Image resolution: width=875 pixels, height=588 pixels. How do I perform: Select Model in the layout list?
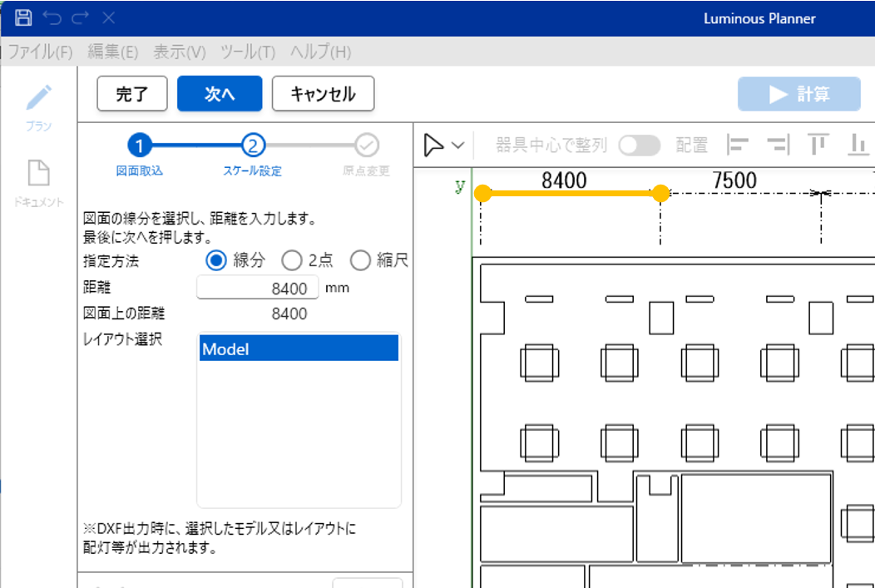pos(299,349)
